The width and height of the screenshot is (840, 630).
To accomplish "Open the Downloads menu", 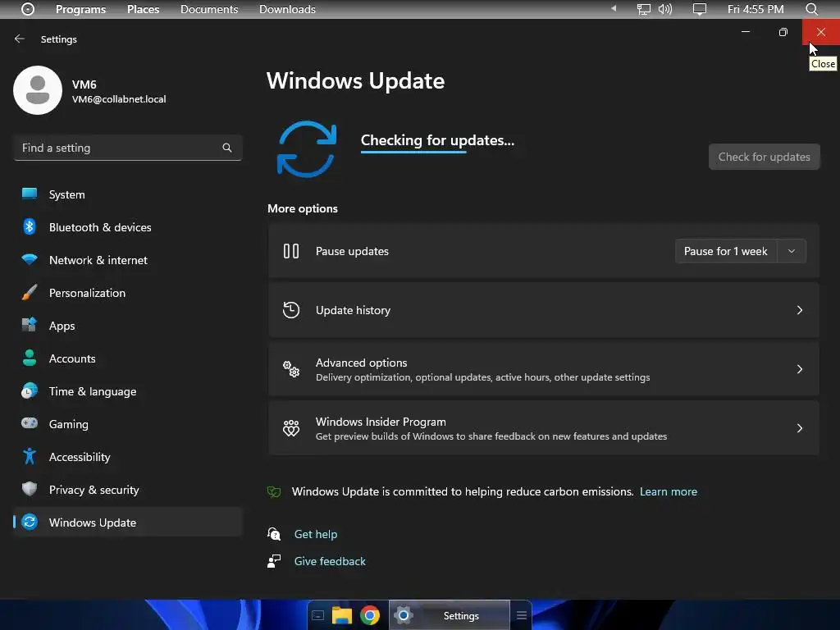I will tap(287, 9).
